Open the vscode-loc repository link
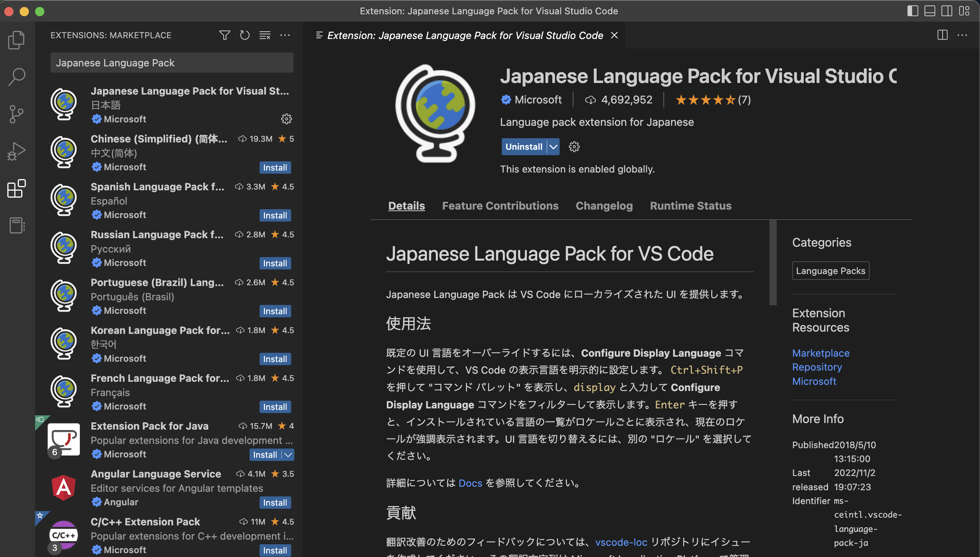The width and height of the screenshot is (980, 557). 621,542
